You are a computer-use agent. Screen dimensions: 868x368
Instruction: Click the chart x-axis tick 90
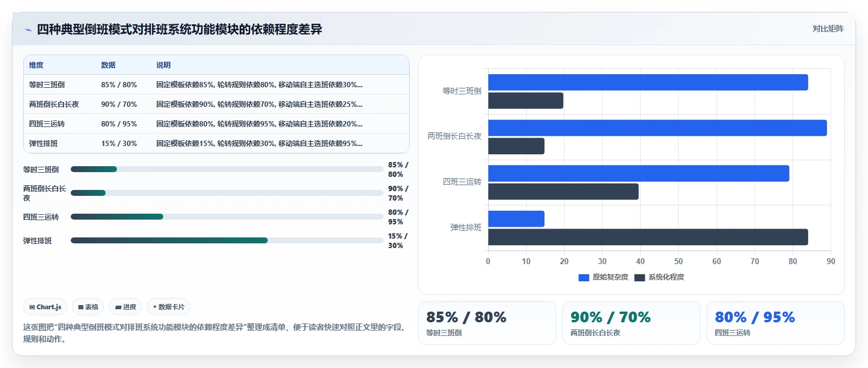point(831,261)
